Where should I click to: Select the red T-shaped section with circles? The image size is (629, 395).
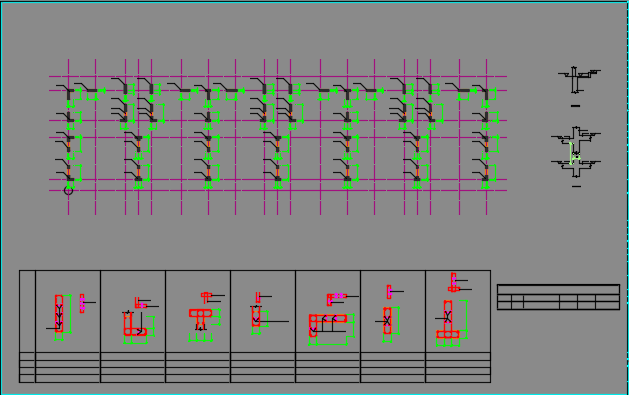(200, 319)
